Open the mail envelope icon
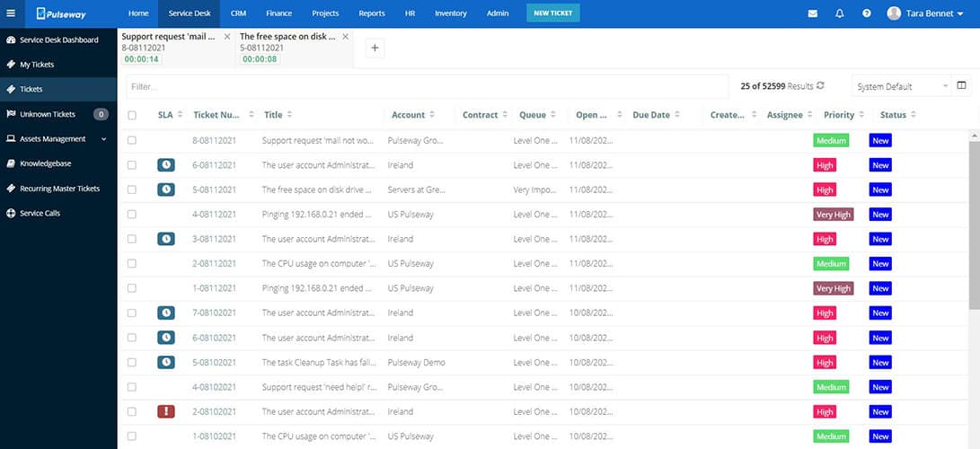Screen dimensions: 980x449 tap(813, 13)
